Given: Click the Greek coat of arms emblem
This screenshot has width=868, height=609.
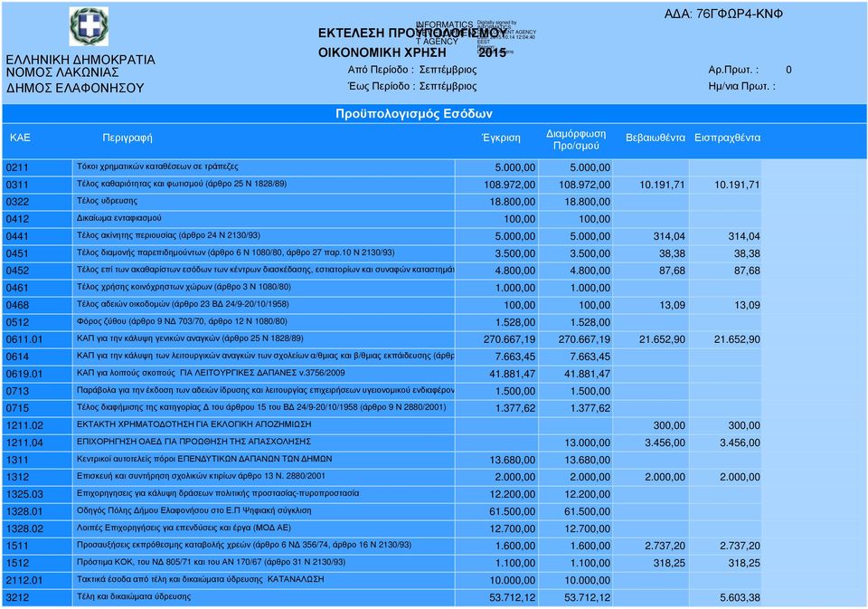Looking at the screenshot, I should coord(89,26).
